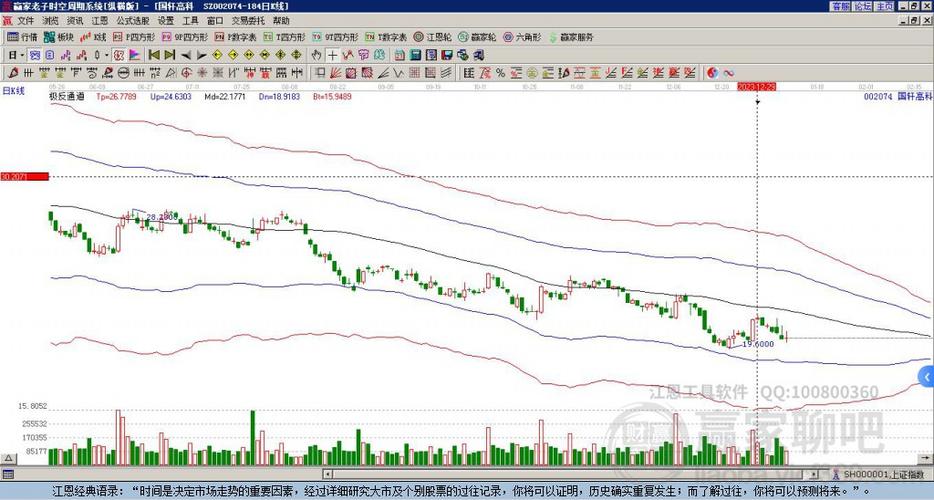This screenshot has width=934, height=500.
Task: Open 赢家服务 with the dollar icon
Action: 571,37
